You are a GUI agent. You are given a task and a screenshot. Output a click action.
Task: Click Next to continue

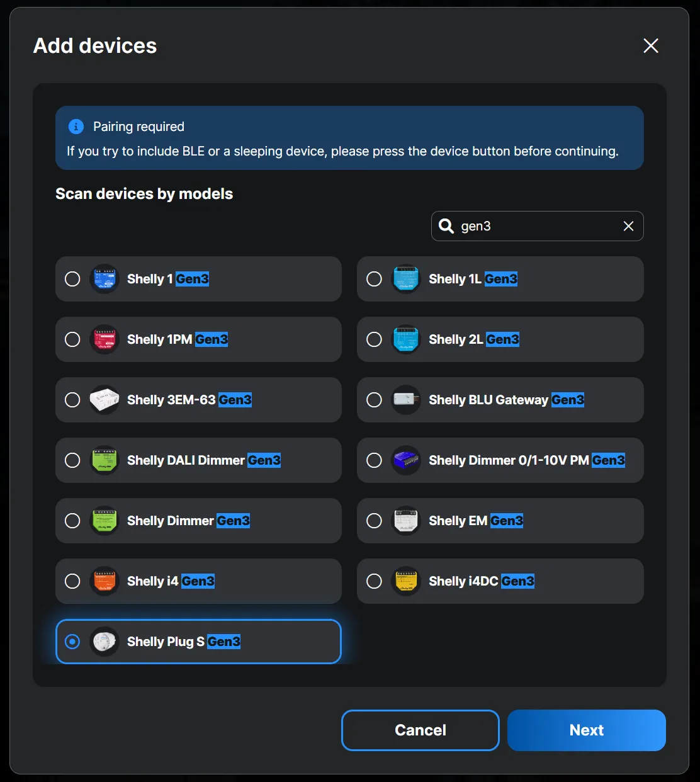point(587,730)
